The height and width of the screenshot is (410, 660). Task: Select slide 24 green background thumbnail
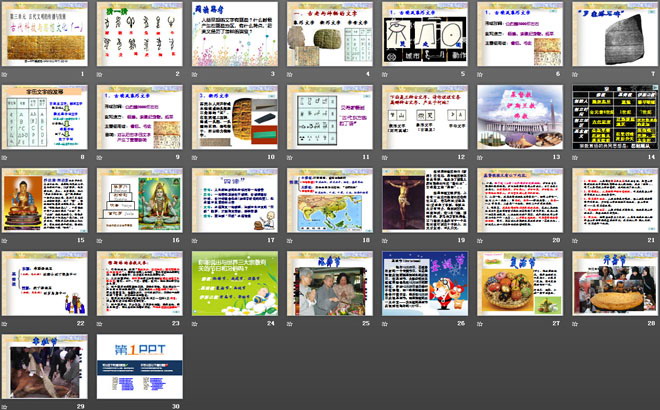coord(235,284)
